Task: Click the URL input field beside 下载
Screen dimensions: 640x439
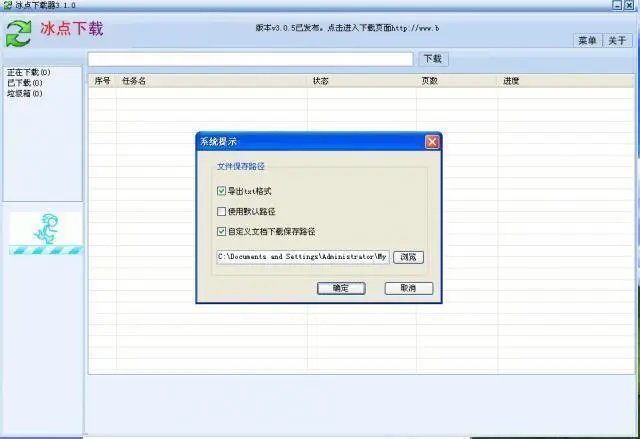Action: tap(251, 59)
